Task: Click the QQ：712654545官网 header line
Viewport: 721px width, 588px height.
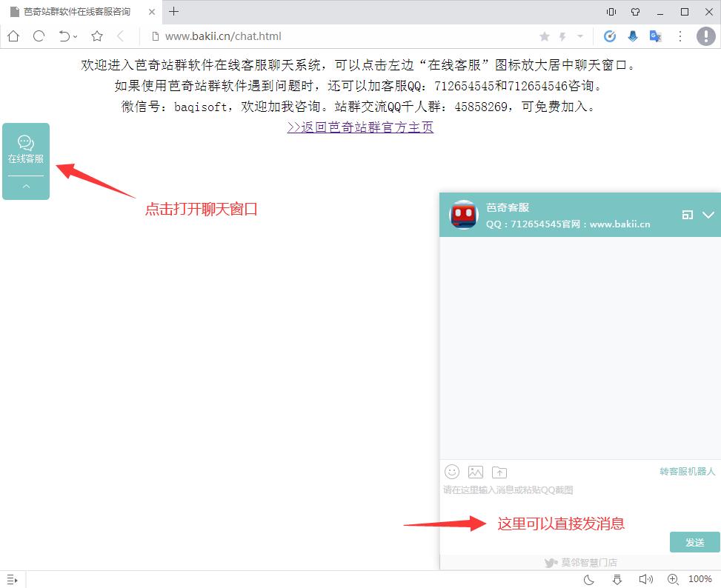Action: click(568, 224)
